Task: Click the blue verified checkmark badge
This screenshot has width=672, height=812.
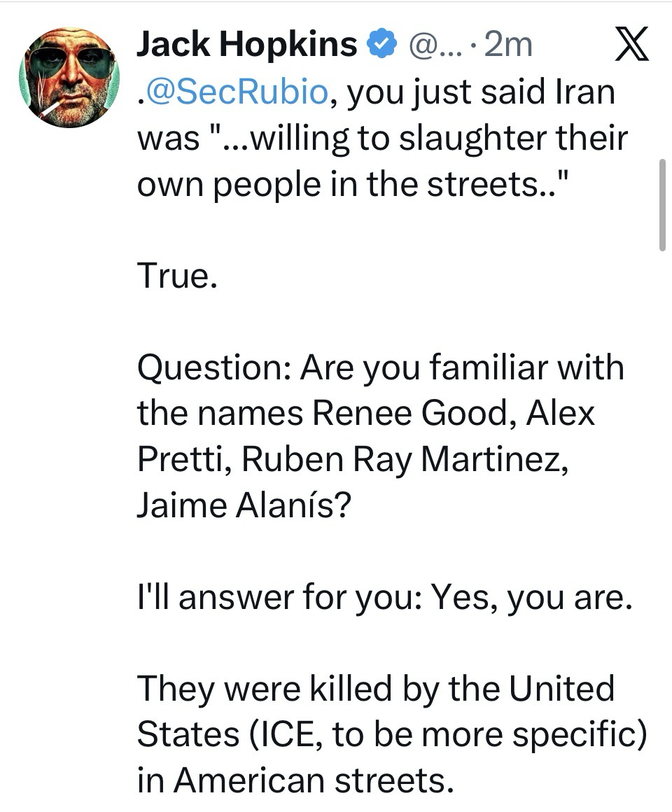Action: [x=379, y=45]
